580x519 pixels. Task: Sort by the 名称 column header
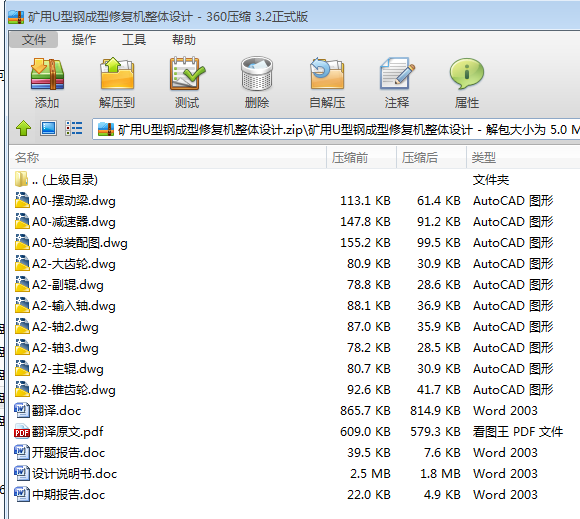tap(168, 158)
